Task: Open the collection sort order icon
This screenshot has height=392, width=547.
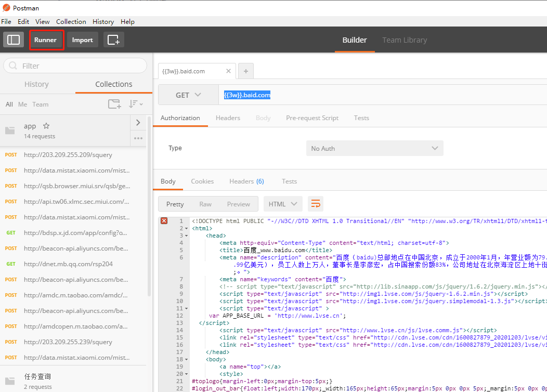Action: [x=136, y=104]
